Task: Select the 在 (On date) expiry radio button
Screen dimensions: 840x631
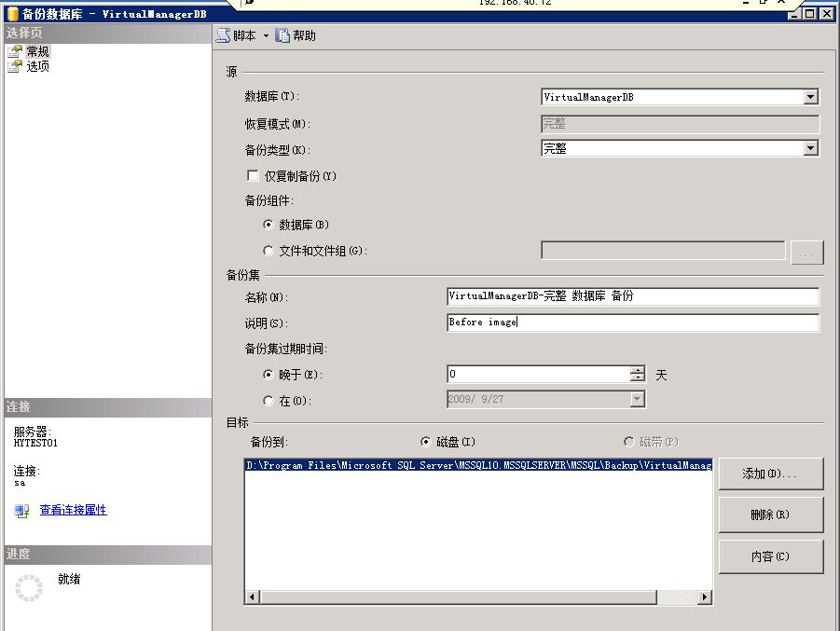Action: (269, 401)
